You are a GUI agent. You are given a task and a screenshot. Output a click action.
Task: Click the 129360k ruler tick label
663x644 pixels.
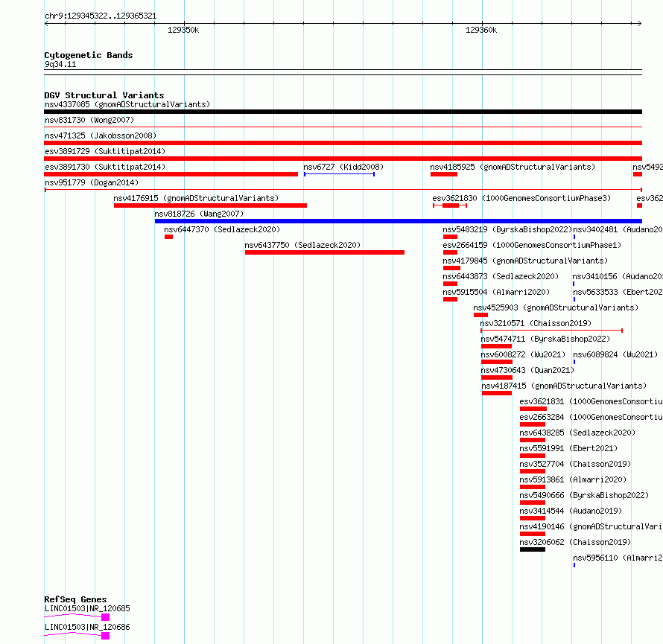(481, 30)
